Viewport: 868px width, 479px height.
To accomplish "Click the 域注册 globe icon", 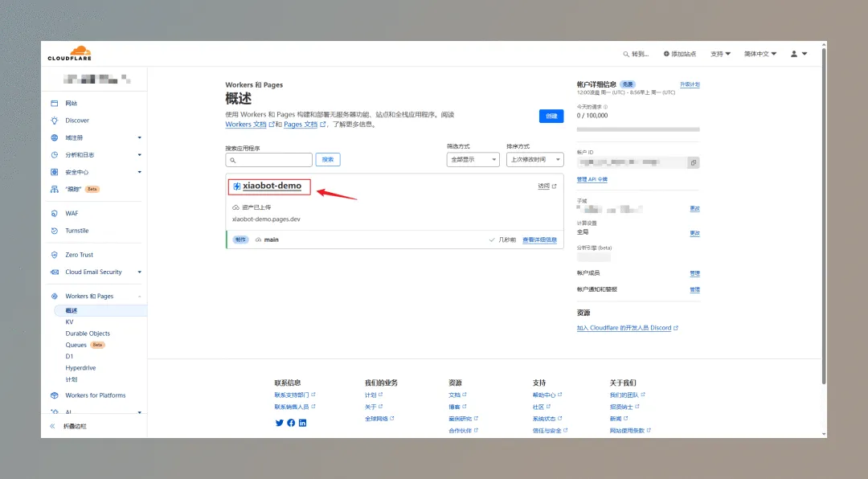I will click(x=55, y=137).
